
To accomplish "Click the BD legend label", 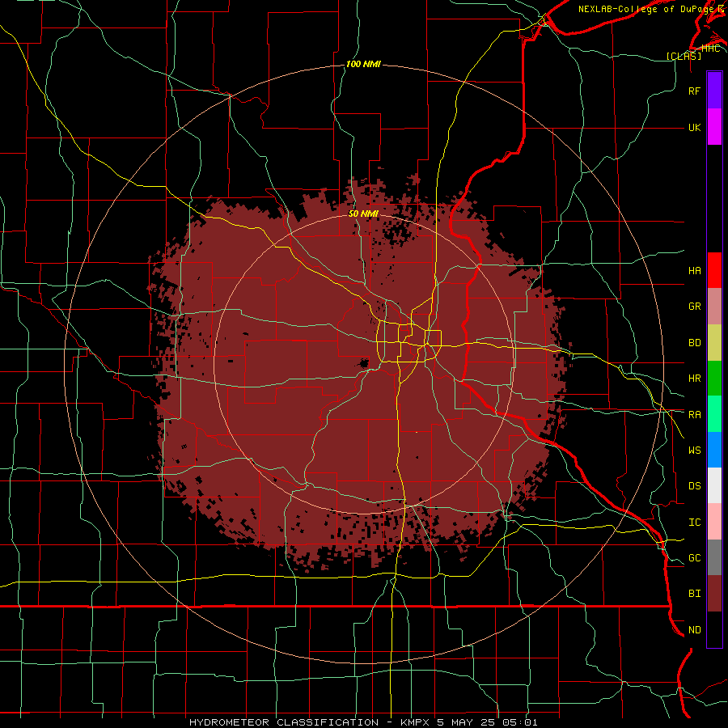I will (695, 343).
